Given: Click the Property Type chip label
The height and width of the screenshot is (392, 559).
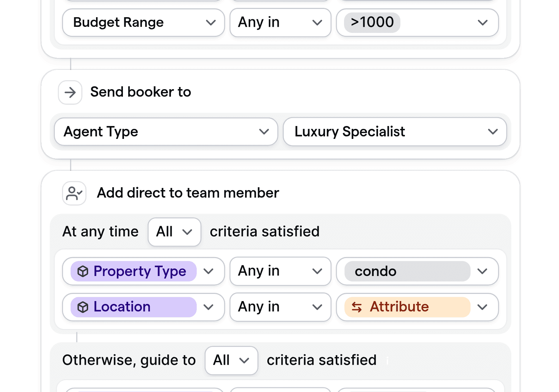Looking at the screenshot, I should click(139, 271).
